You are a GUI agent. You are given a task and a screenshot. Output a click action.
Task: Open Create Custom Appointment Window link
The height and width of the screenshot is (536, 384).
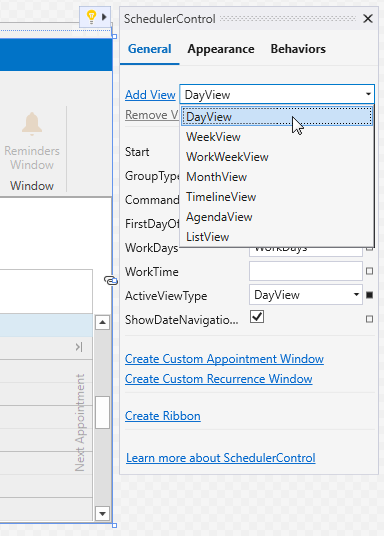click(x=224, y=359)
